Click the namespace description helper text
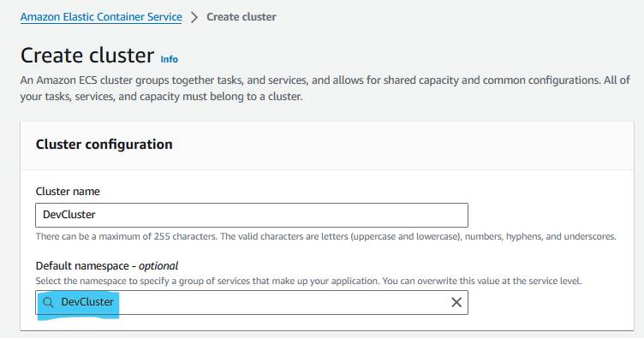Image resolution: width=644 pixels, height=338 pixels. pos(308,281)
